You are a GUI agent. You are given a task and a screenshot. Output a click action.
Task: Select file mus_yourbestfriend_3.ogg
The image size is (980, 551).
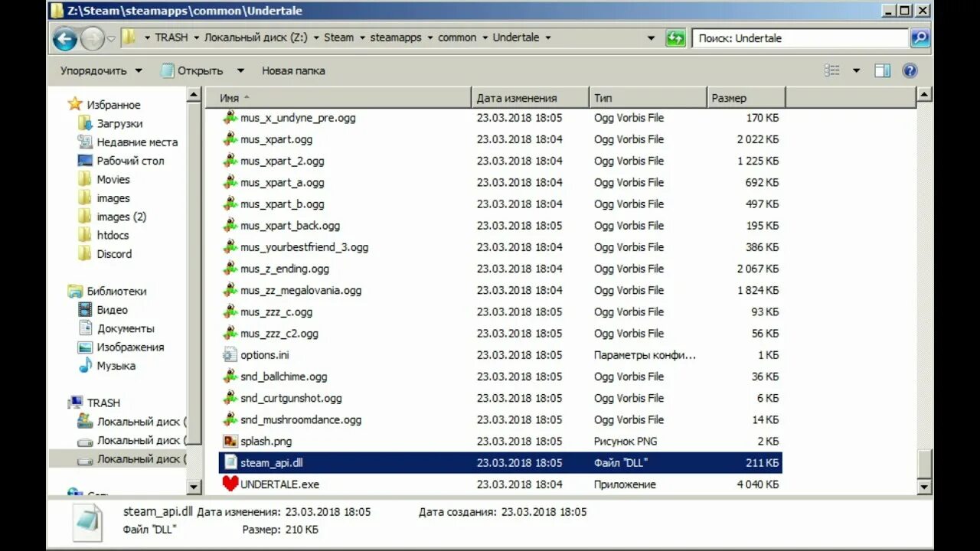pos(304,247)
